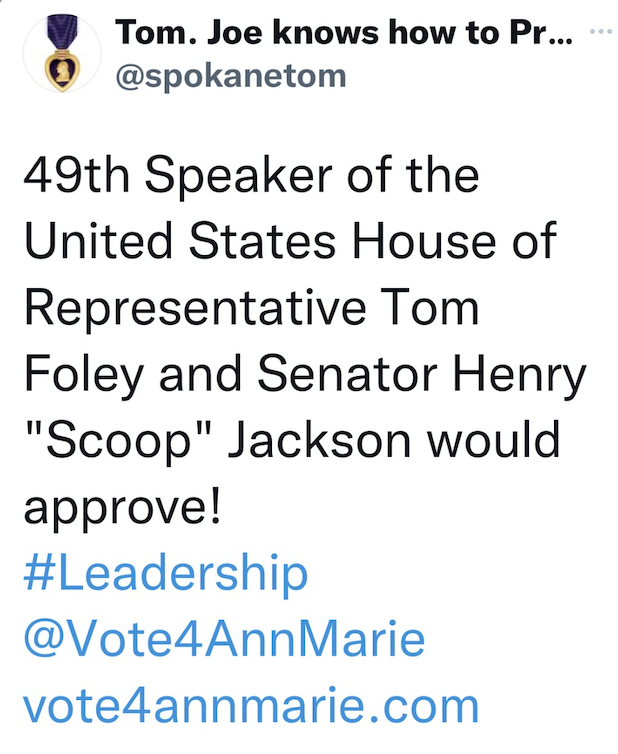This screenshot has height=754, width=618.
Task: Click the text line "United States House of"
Action: pos(289,243)
